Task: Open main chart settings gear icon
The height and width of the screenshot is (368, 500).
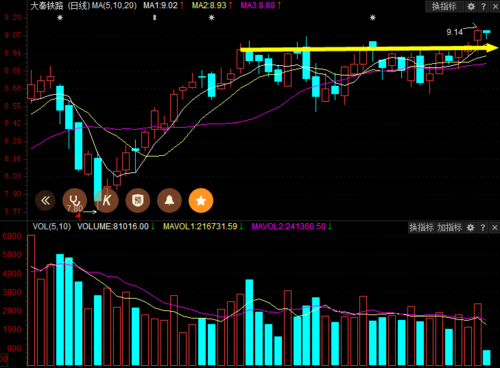Action: click(x=471, y=6)
